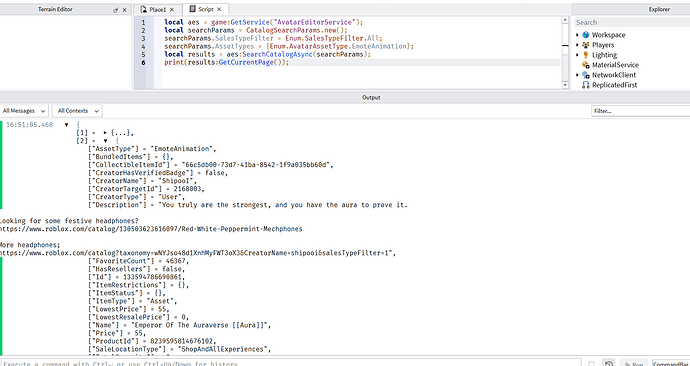Select the MaterialService icon
This screenshot has width=690, height=366.
(586, 65)
